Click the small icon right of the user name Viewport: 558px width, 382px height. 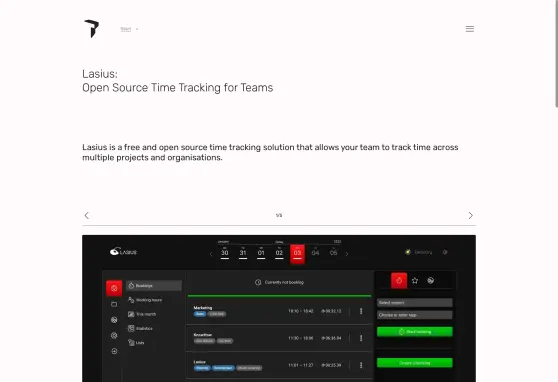click(x=445, y=252)
